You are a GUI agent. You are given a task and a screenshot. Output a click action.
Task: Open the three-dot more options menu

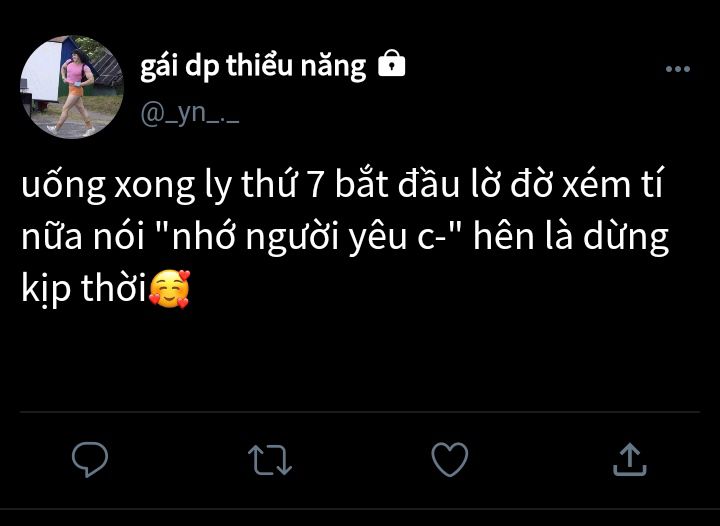point(678,69)
